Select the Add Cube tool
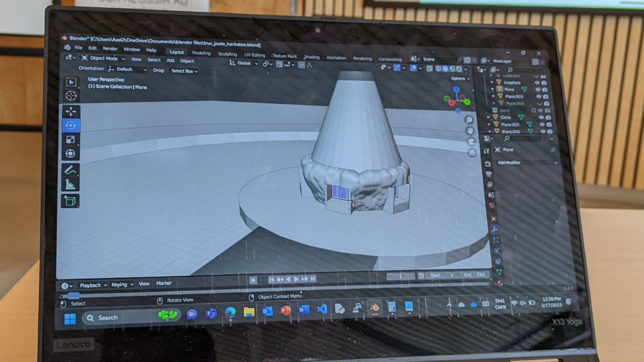The height and width of the screenshot is (362, 644). 71,201
